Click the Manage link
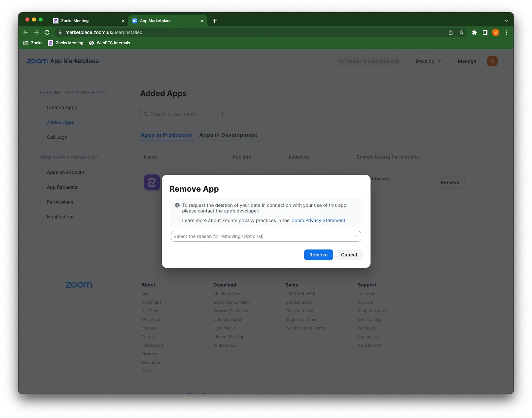532x418 pixels. coord(467,61)
